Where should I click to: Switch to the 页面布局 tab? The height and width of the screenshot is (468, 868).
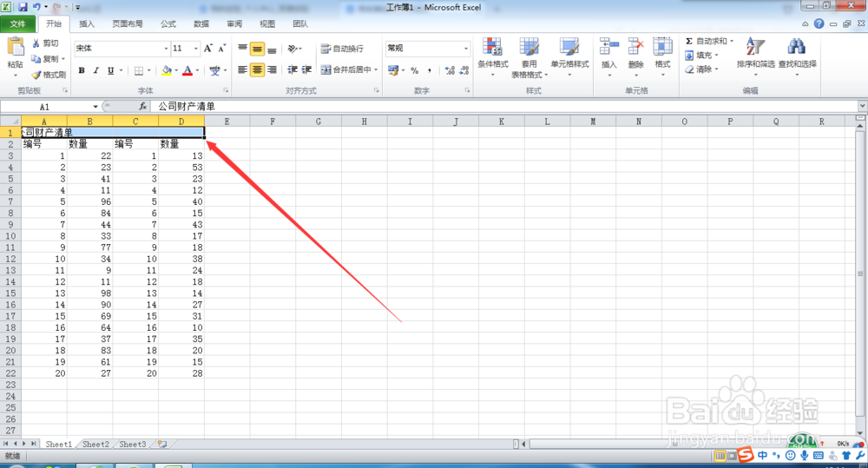(128, 23)
